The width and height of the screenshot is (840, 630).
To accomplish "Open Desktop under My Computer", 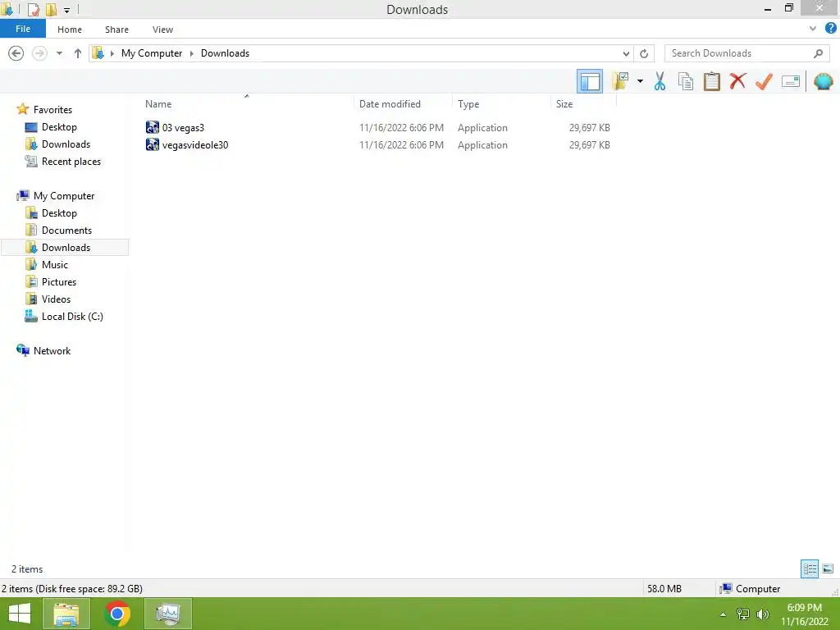I will (59, 212).
